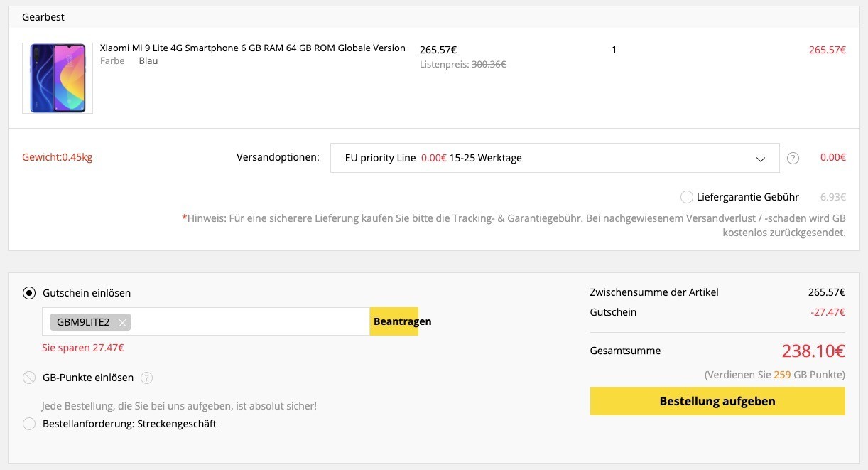The image size is (868, 470).
Task: Select Bestellanforderung: Streckengeschäft radio option
Action: pyautogui.click(x=29, y=424)
